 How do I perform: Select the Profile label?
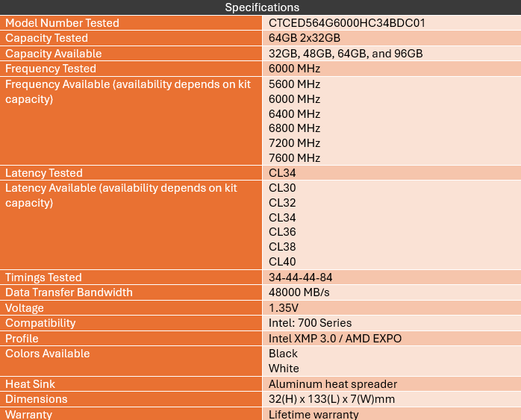tap(22, 339)
